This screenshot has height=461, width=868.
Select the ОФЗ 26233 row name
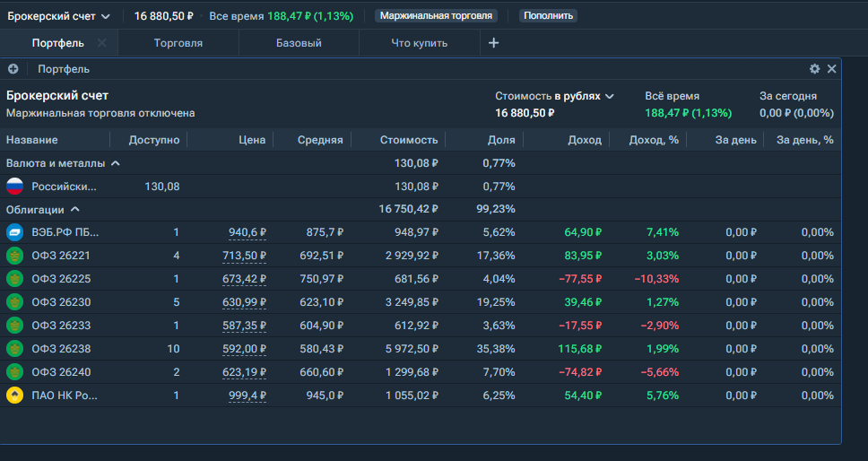click(x=61, y=326)
